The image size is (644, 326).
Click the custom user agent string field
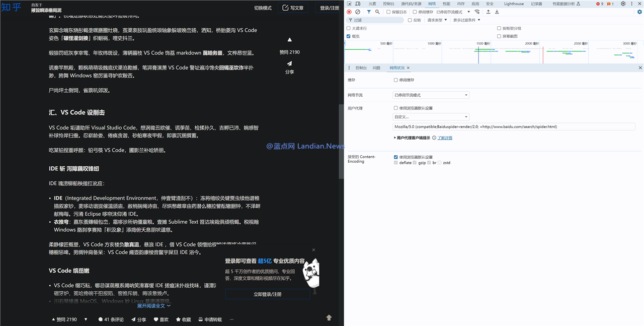[x=514, y=127]
